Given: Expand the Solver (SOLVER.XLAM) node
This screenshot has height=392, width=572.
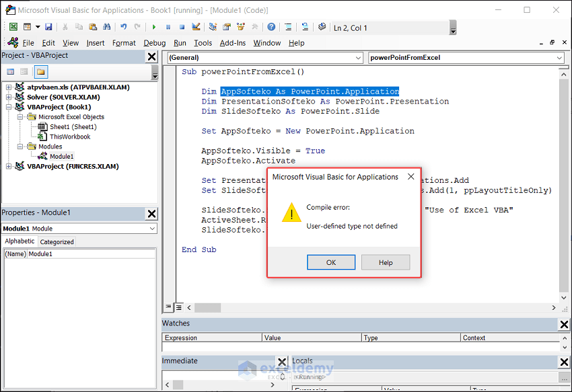Looking at the screenshot, I should pos(9,97).
